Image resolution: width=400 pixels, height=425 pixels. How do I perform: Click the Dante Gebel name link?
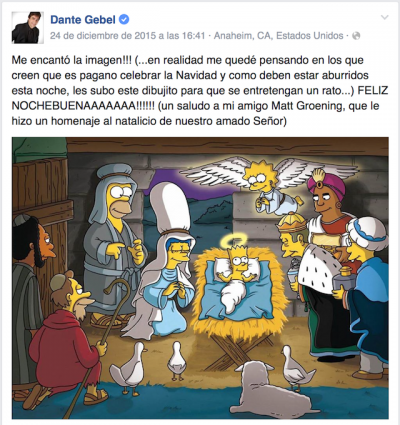click(x=83, y=20)
